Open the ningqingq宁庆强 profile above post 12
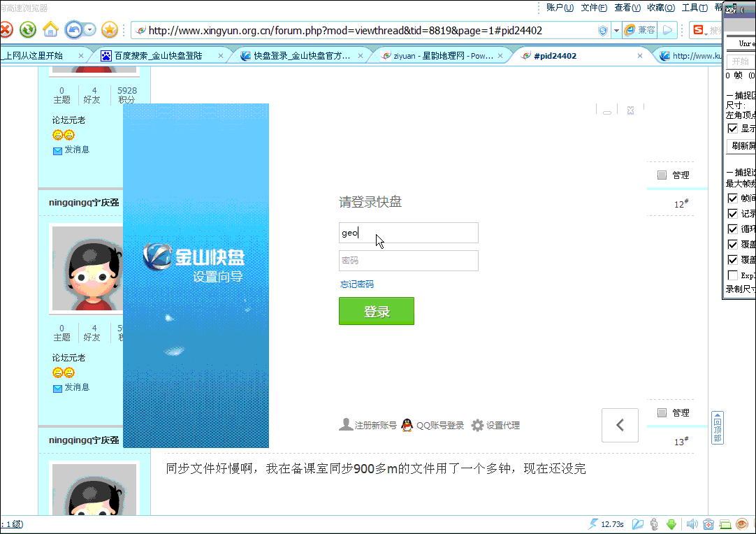Screen dimensions: 756x534 point(84,202)
